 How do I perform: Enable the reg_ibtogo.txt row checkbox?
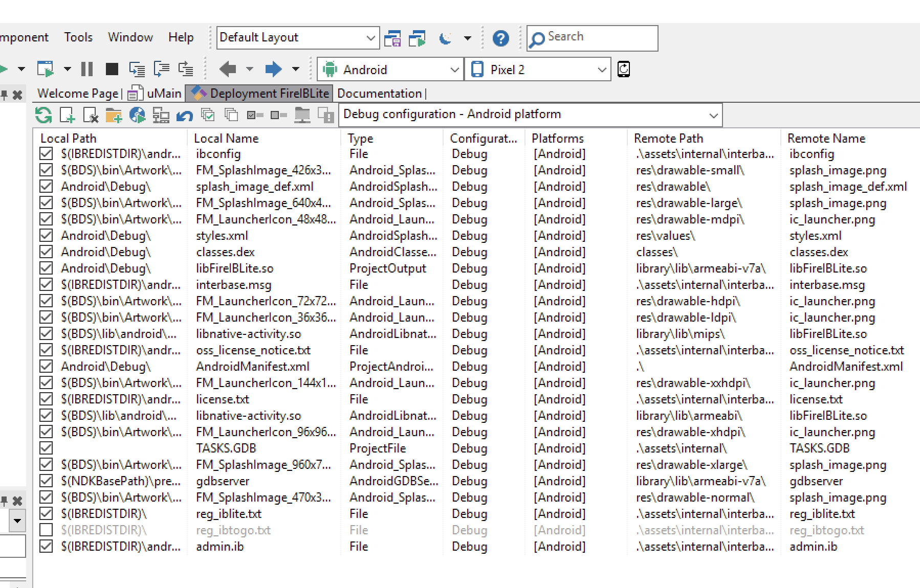(x=46, y=530)
